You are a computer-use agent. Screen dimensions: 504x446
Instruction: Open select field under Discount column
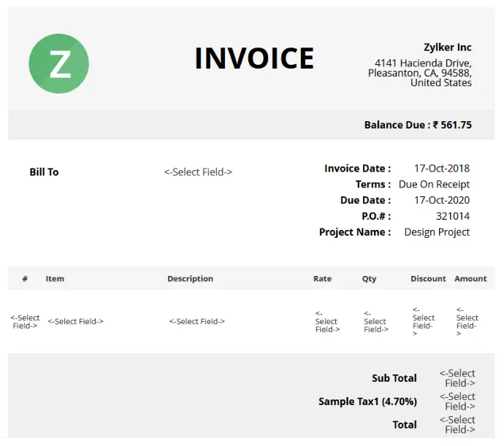[x=424, y=322]
